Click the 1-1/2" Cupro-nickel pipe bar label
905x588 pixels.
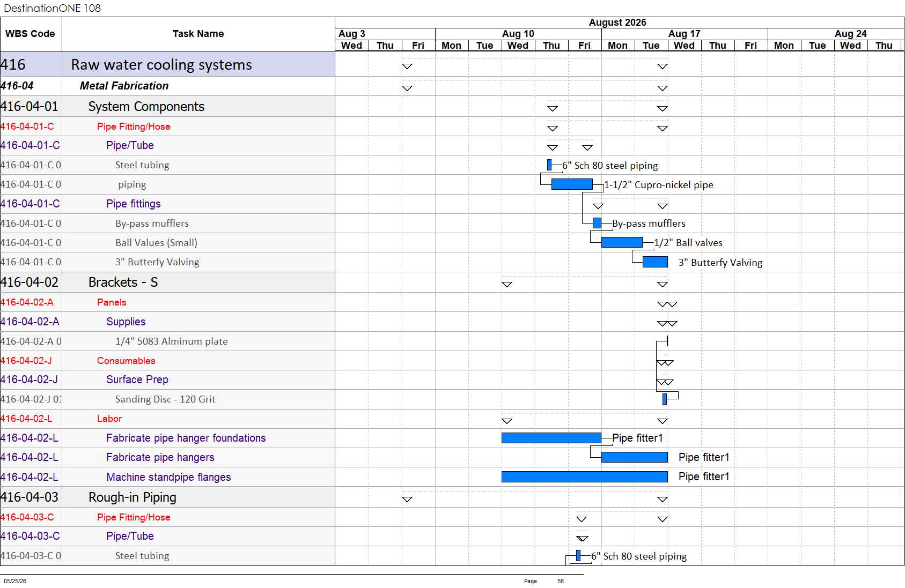(659, 185)
